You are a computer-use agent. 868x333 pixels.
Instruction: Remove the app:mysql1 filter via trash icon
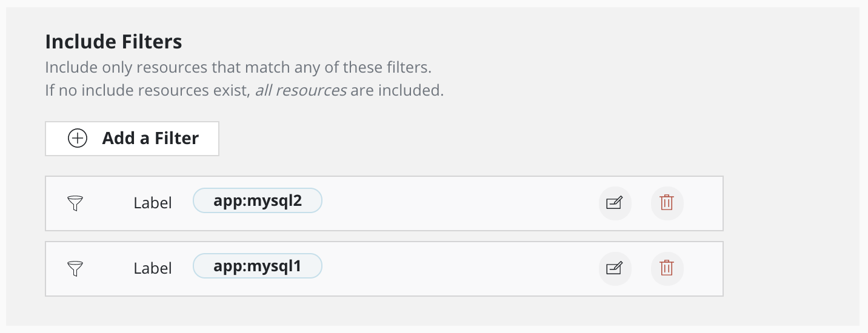click(x=667, y=268)
